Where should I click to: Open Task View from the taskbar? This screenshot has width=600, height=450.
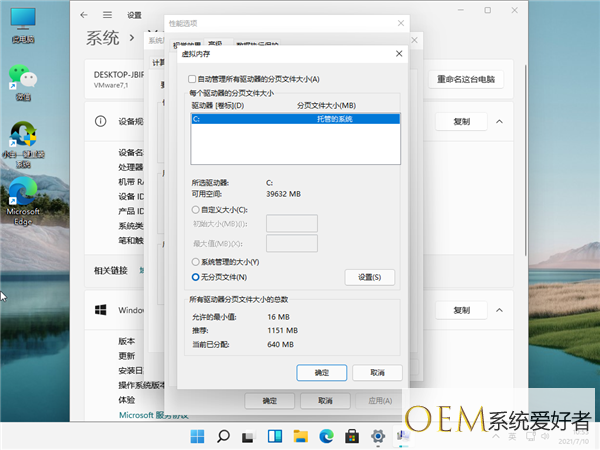point(249,437)
